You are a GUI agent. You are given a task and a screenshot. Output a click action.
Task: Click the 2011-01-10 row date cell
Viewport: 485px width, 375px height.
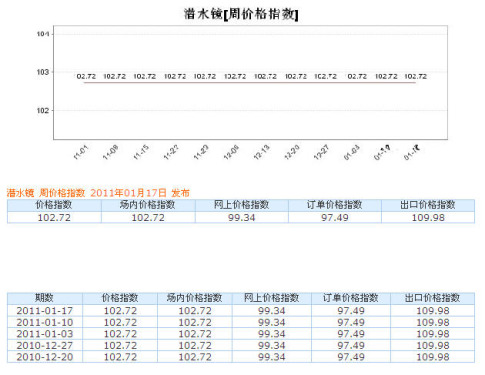coord(45,322)
